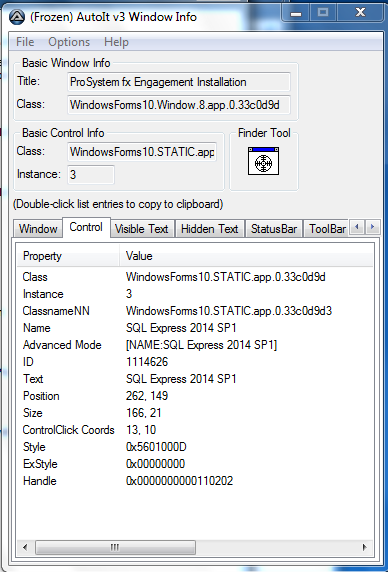Open the ToolBar tab
This screenshot has height=572, width=388.
point(327,229)
